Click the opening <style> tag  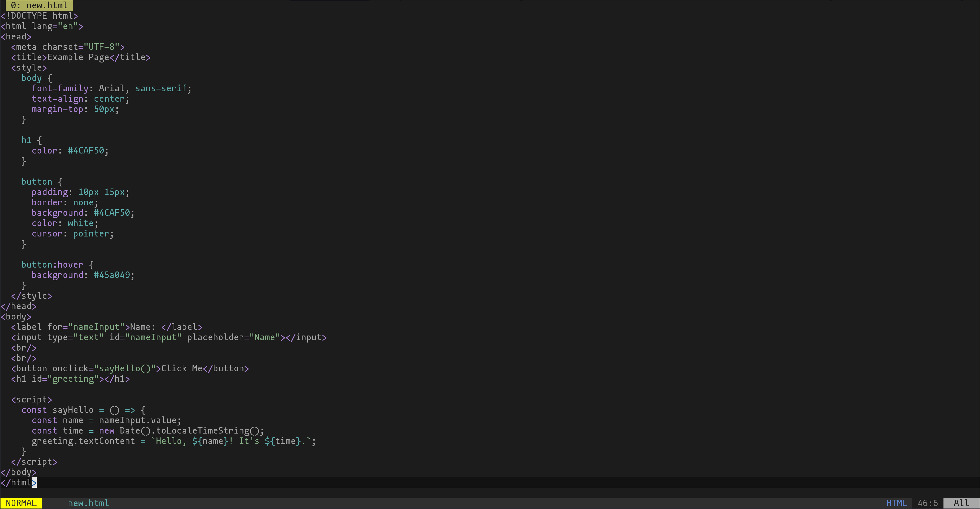[x=29, y=68]
